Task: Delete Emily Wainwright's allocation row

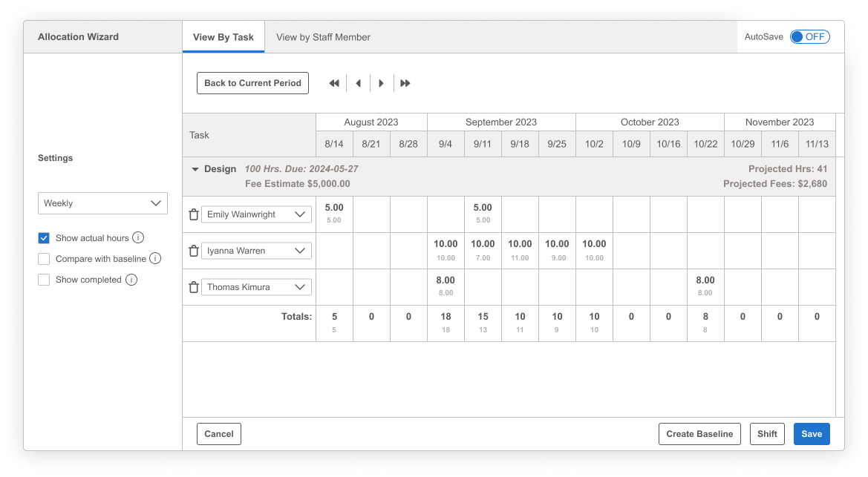Action: pyautogui.click(x=194, y=214)
